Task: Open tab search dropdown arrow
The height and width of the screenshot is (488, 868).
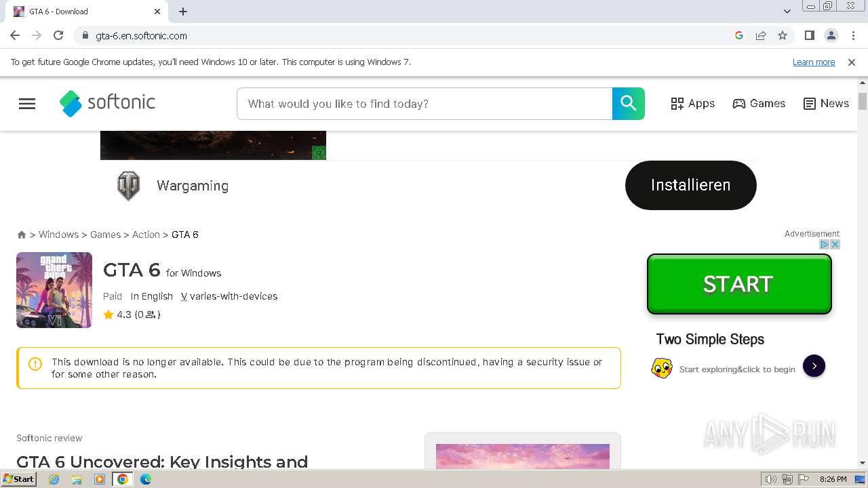Action: point(787,12)
